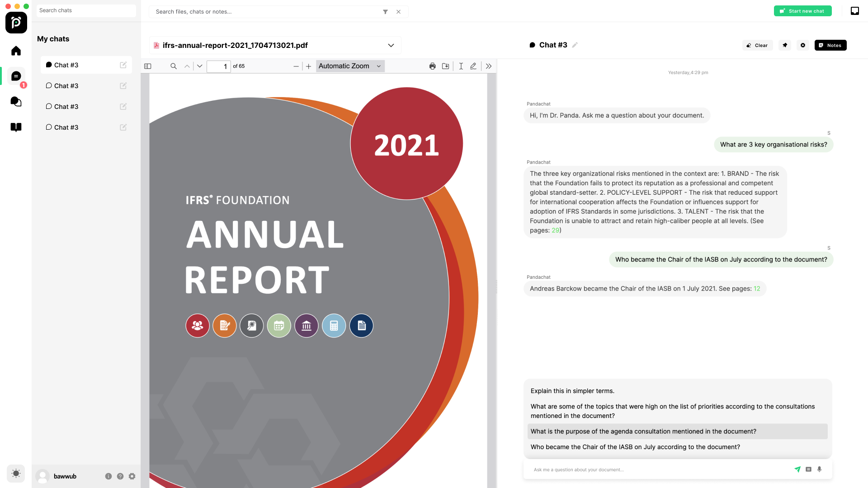
Task: Select the fourth Chat #3 in list
Action: click(86, 127)
